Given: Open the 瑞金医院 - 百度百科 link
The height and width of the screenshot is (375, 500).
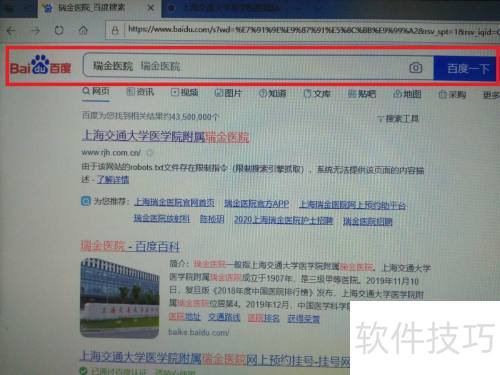Looking at the screenshot, I should click(x=130, y=246).
